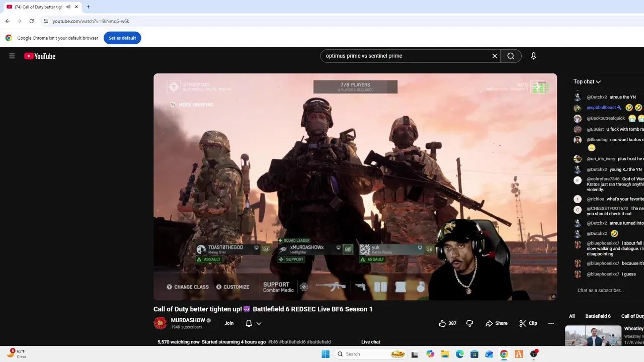Expand notification options chevron beside the bell
Viewport: 644px width, 362px height.
click(259, 323)
